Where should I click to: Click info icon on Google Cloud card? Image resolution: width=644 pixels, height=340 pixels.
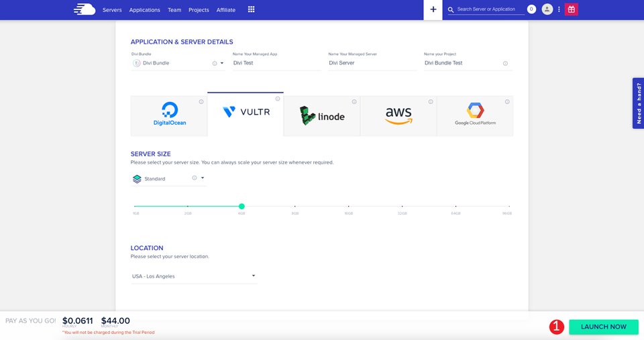pos(507,102)
